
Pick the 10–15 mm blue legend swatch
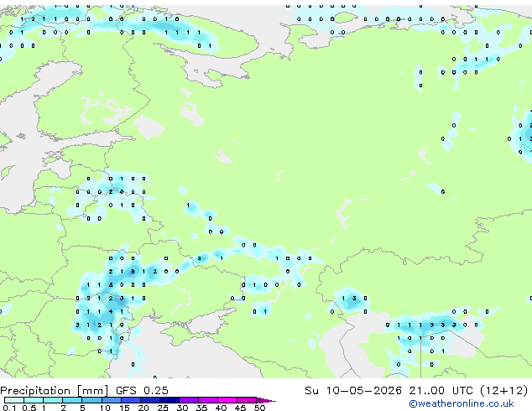pyautogui.click(x=111, y=400)
